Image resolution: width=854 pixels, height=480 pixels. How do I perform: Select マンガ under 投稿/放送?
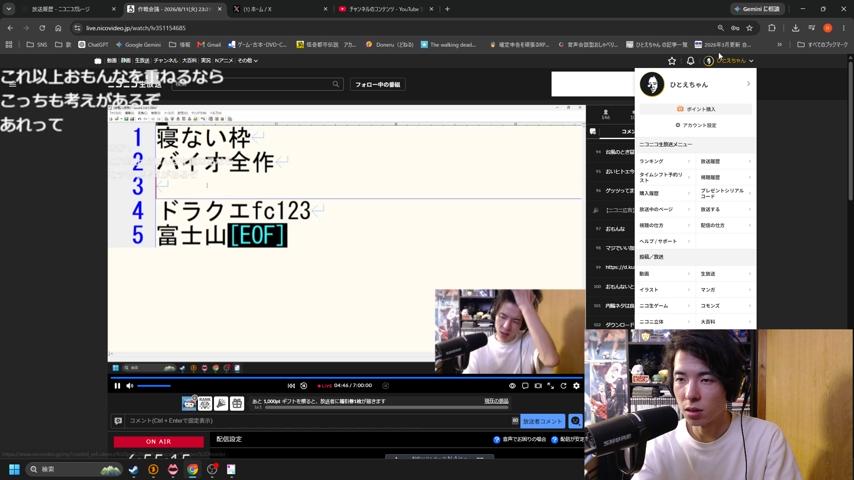[x=725, y=290]
